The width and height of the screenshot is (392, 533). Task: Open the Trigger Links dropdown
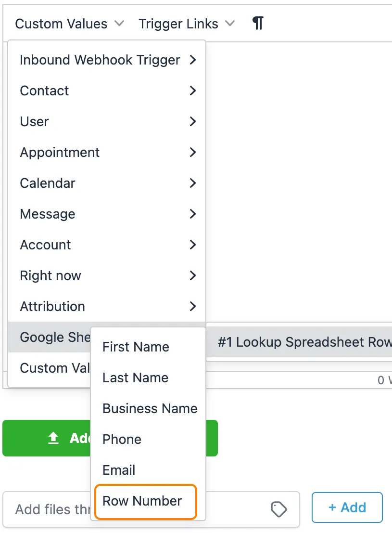(186, 24)
